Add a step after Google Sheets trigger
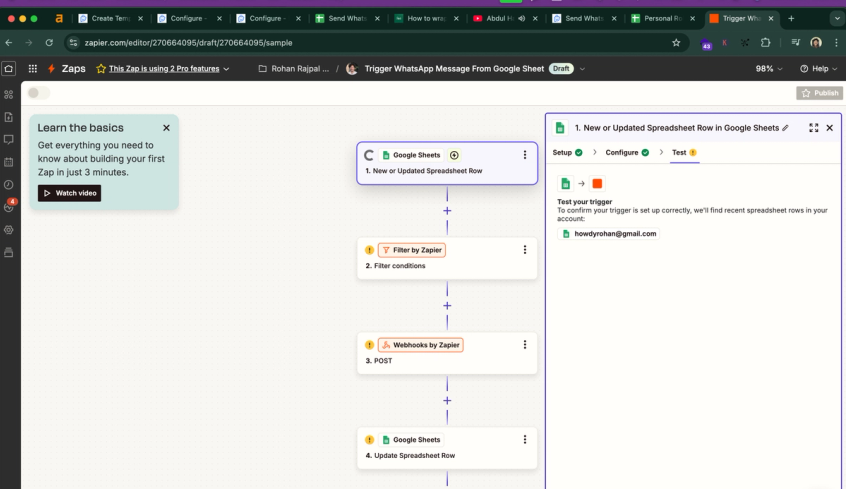 click(x=447, y=210)
